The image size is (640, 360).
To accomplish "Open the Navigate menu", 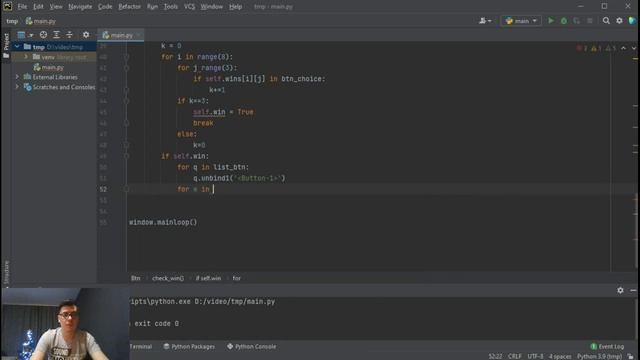I will (x=80, y=7).
